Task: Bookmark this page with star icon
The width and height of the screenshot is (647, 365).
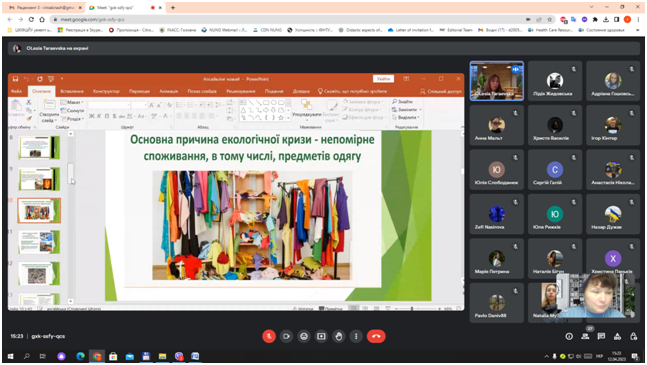Action: tap(550, 19)
